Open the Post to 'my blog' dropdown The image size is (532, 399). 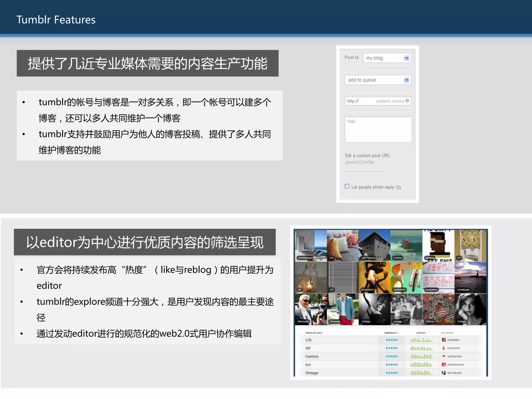click(387, 58)
